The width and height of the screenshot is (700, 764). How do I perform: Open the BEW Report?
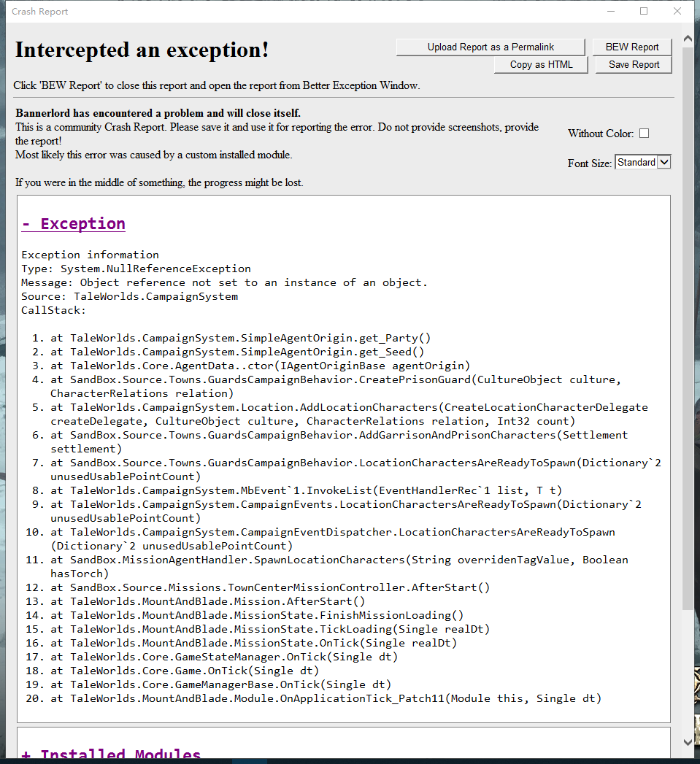coord(632,47)
